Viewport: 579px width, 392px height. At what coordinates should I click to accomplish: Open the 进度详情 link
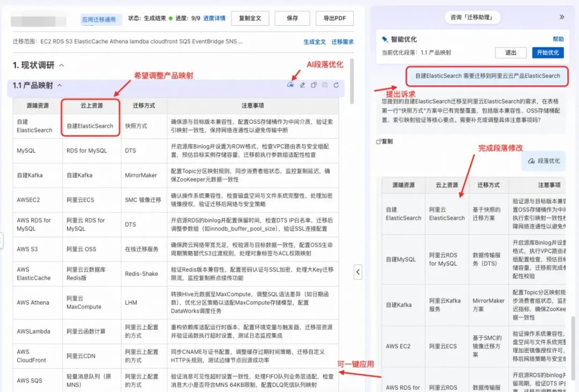214,18
